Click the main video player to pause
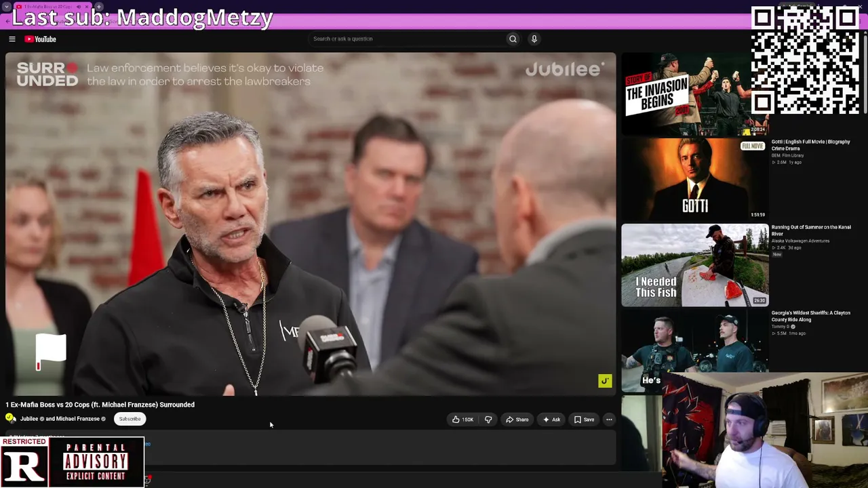 (x=311, y=224)
